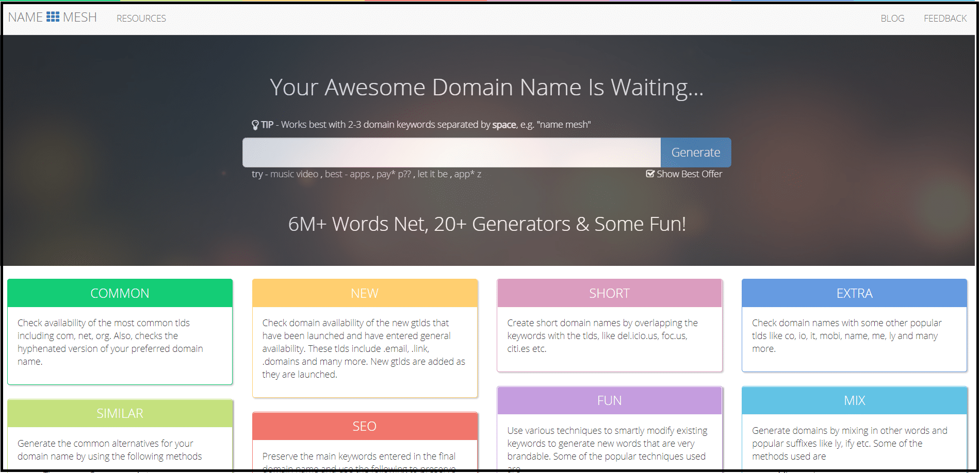Open the Blog page
980x473 pixels.
coord(892,19)
